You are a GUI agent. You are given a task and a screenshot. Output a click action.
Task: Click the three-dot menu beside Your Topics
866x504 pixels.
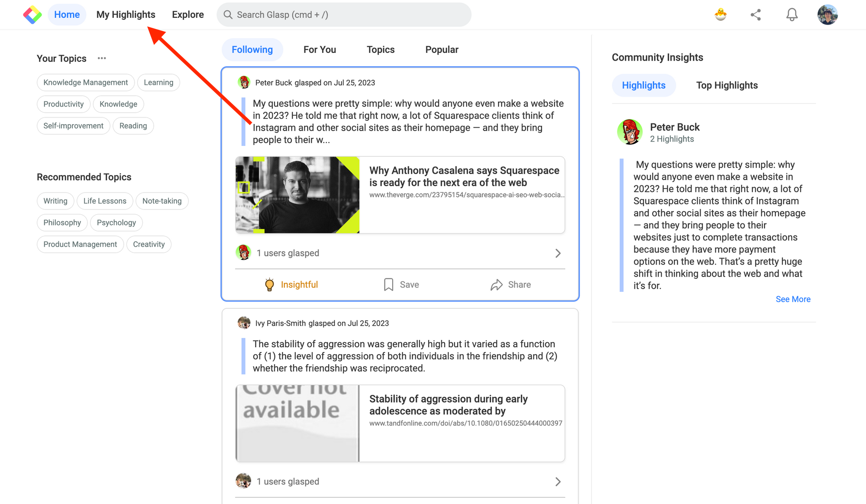click(x=102, y=58)
